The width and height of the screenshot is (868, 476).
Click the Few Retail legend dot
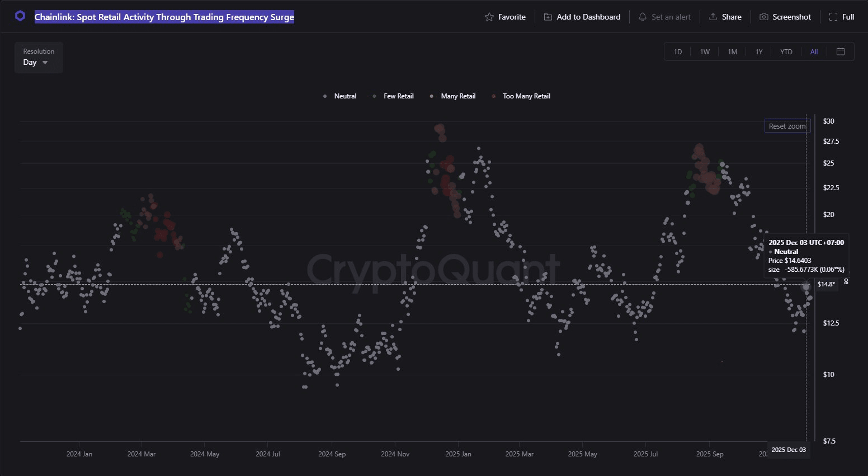374,96
